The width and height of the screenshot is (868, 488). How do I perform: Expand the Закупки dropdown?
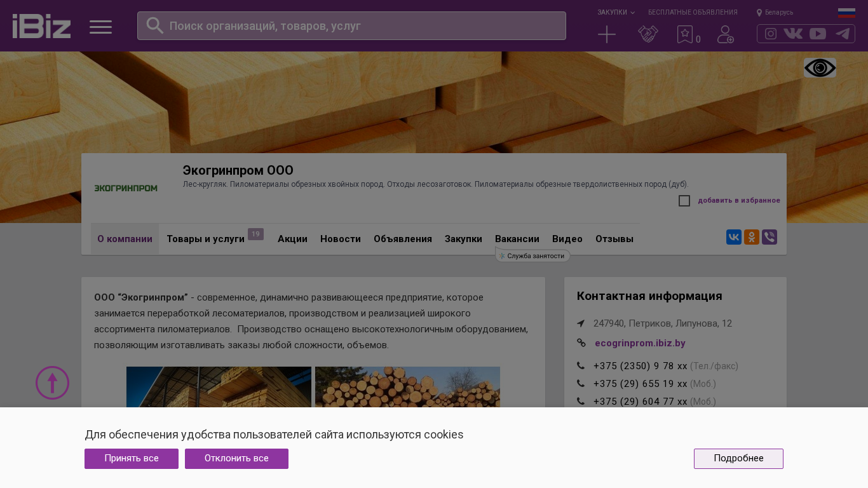[616, 12]
